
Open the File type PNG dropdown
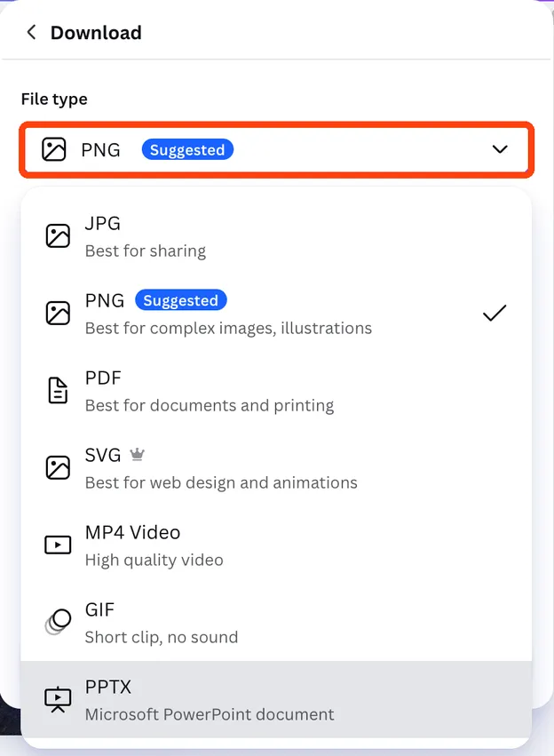(276, 149)
